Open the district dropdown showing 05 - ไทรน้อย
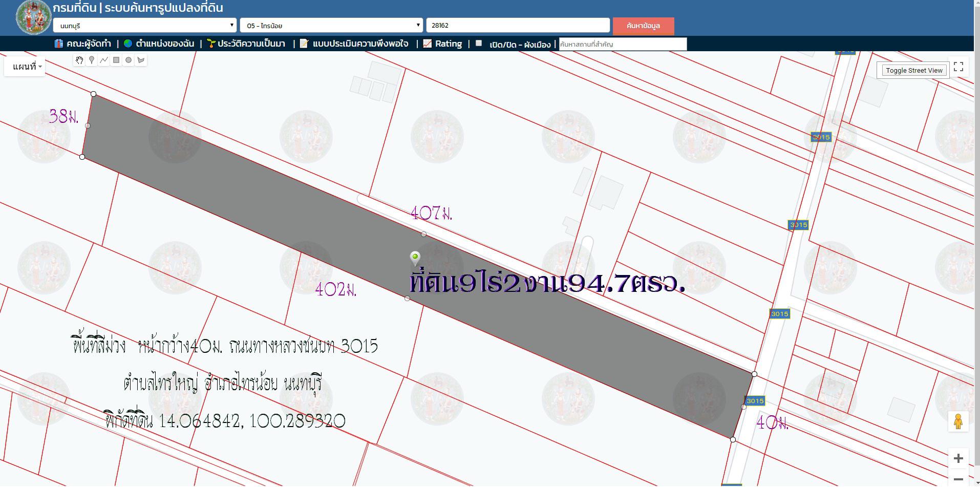The image size is (980, 487). click(331, 25)
